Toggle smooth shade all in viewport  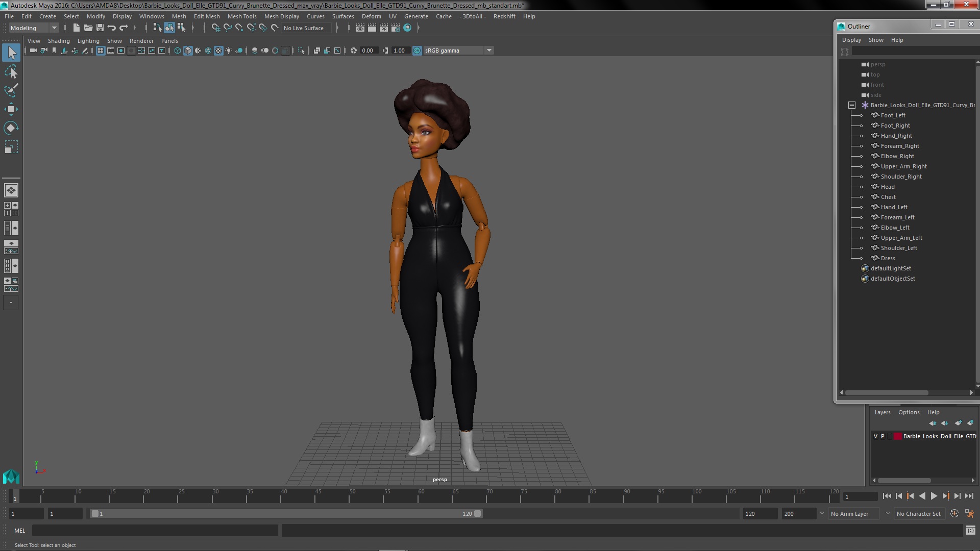188,51
